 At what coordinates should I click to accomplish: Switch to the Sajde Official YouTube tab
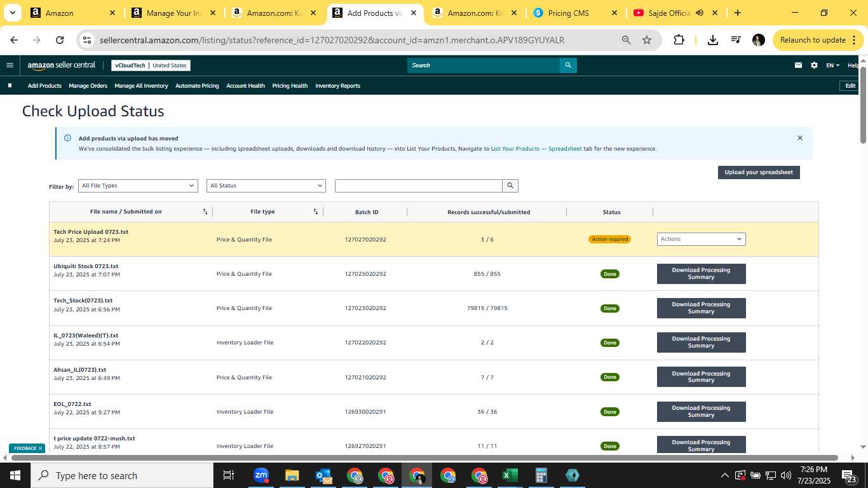pyautogui.click(x=676, y=13)
